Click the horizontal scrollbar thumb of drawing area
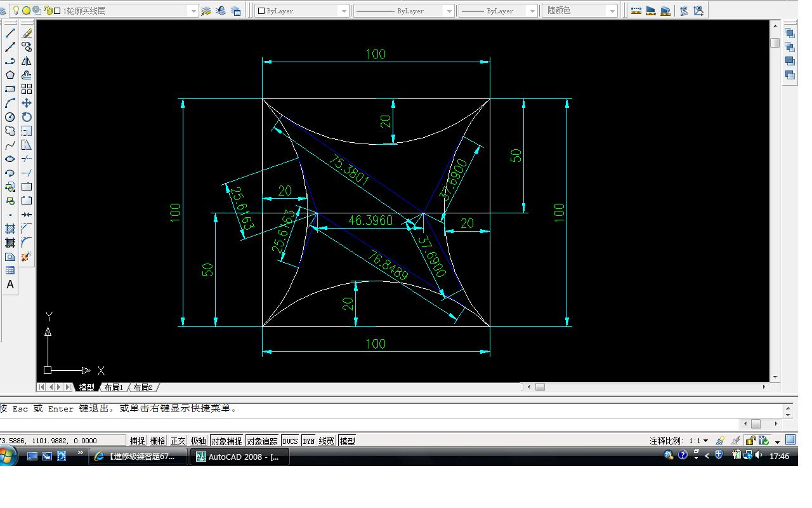The width and height of the screenshot is (812, 508). click(x=540, y=387)
